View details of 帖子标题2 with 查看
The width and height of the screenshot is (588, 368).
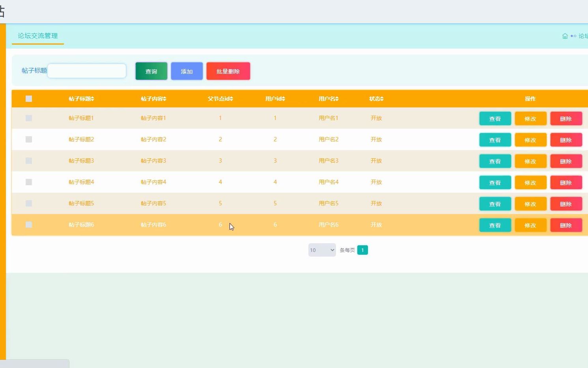(495, 140)
